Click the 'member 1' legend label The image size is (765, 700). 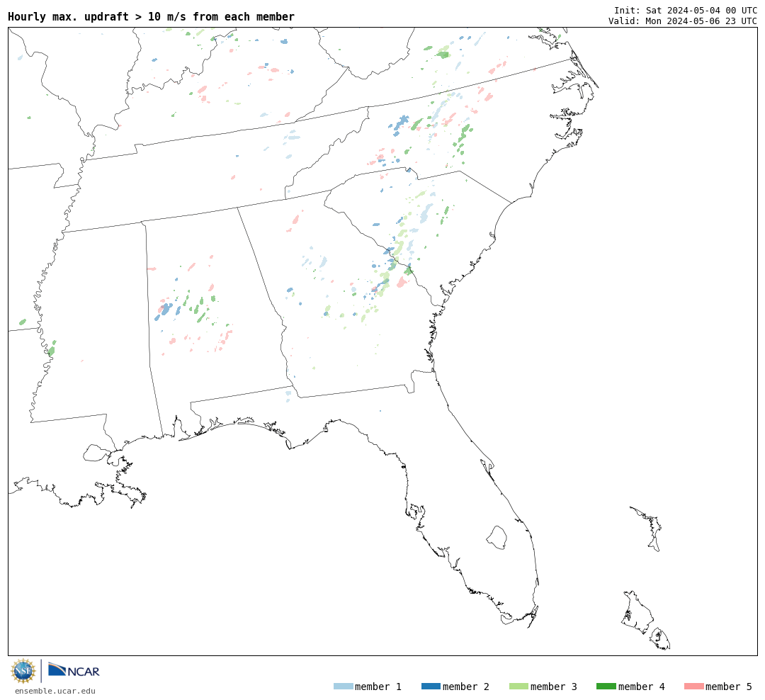click(x=378, y=687)
